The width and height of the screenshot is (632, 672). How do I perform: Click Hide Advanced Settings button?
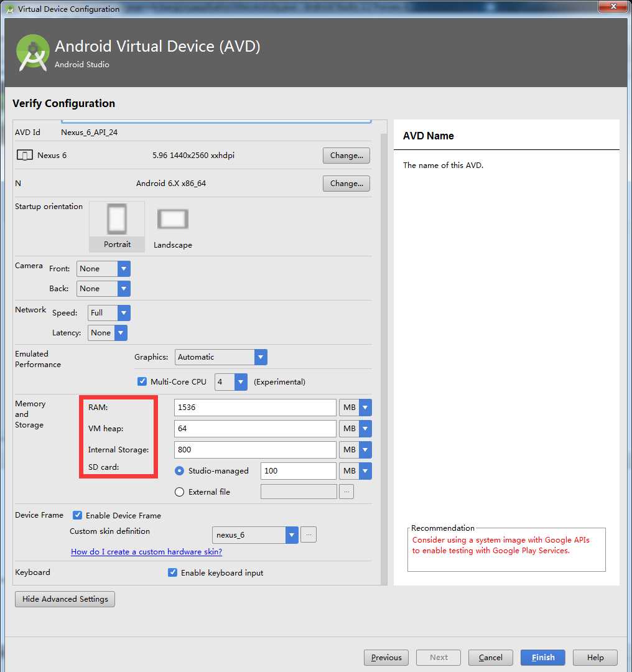point(65,599)
